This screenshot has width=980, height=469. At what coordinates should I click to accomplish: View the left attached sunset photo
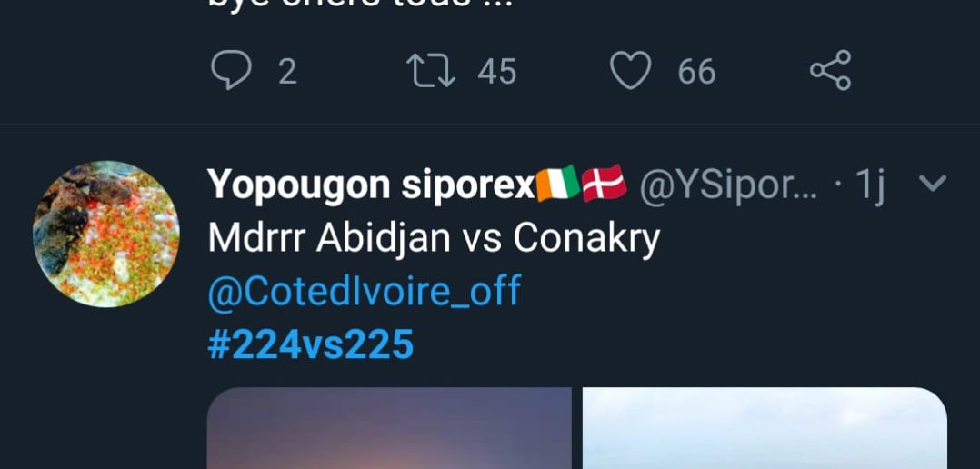(389, 428)
